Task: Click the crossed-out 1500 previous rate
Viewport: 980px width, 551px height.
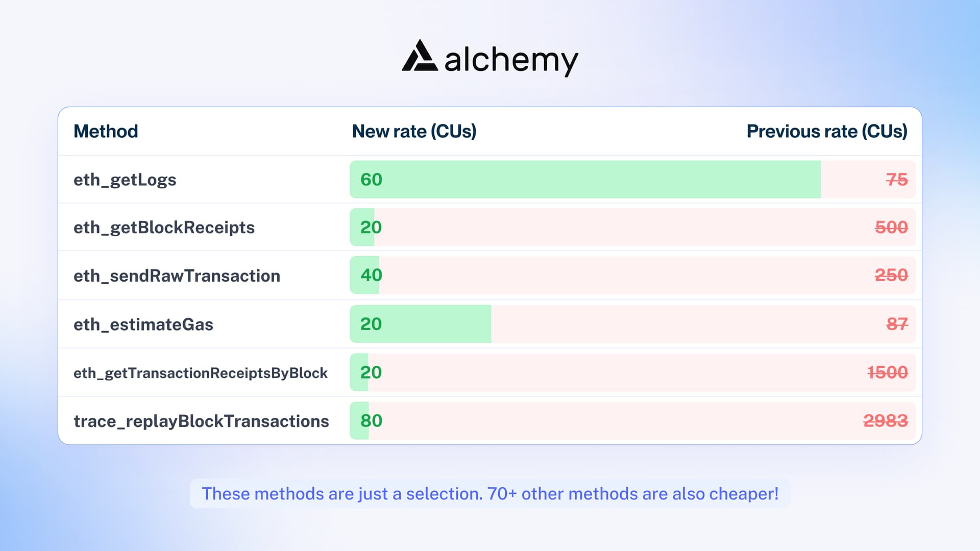Action: (888, 372)
